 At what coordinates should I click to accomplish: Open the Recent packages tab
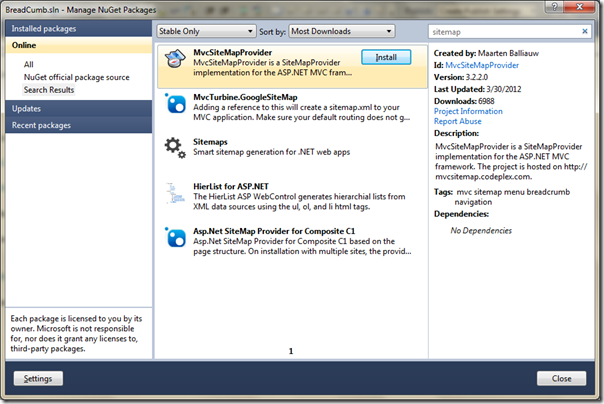pyautogui.click(x=79, y=125)
